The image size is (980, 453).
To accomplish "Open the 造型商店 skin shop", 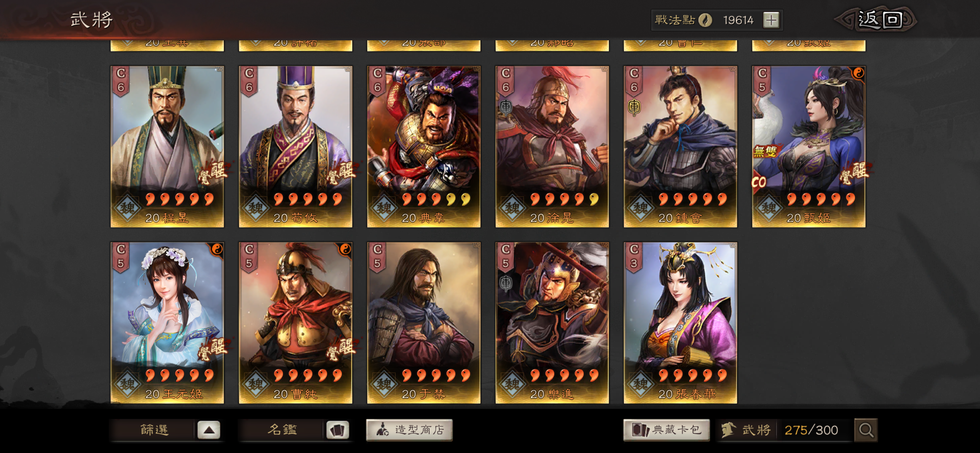I will 409,430.
